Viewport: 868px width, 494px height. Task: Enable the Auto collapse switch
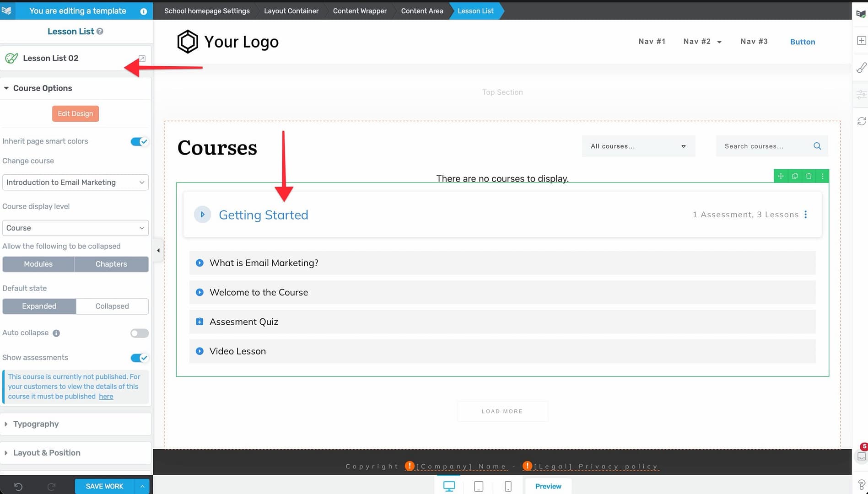pyautogui.click(x=139, y=333)
